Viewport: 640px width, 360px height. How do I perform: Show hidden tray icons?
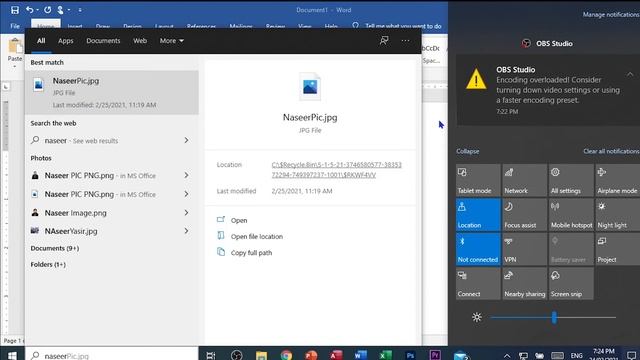point(507,356)
